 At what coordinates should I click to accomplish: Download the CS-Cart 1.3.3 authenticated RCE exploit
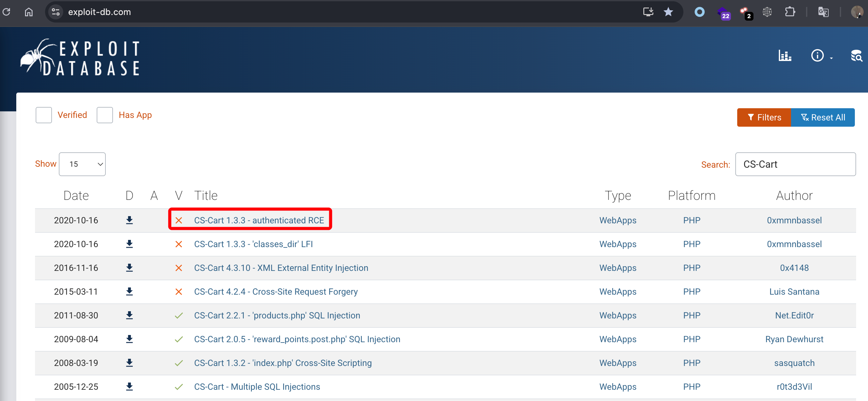pyautogui.click(x=130, y=221)
